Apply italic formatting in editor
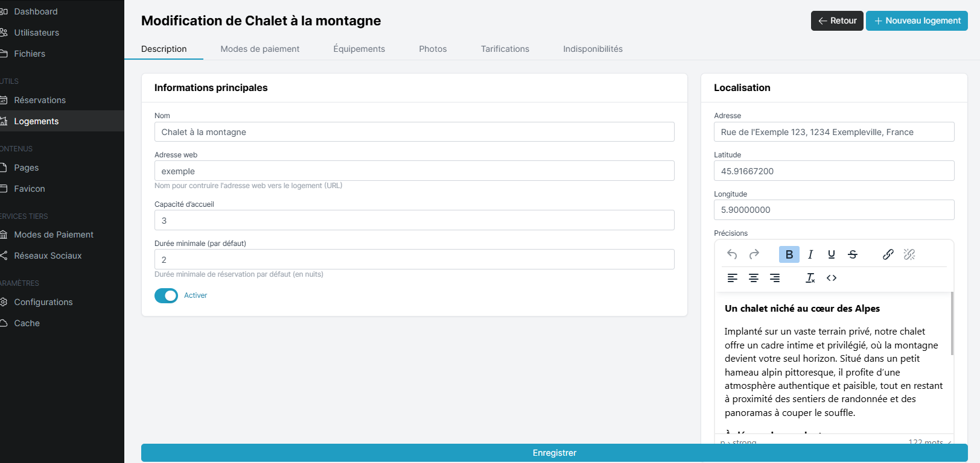The image size is (980, 463). coord(810,254)
